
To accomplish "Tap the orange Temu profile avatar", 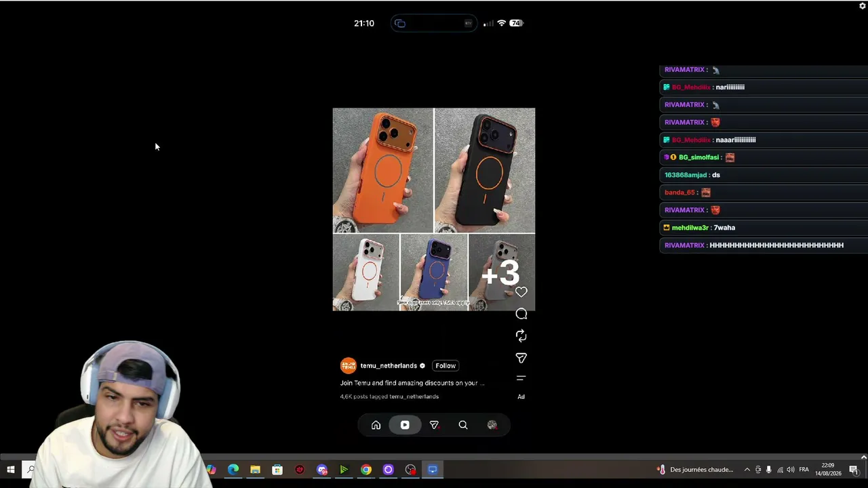I will 349,366.
